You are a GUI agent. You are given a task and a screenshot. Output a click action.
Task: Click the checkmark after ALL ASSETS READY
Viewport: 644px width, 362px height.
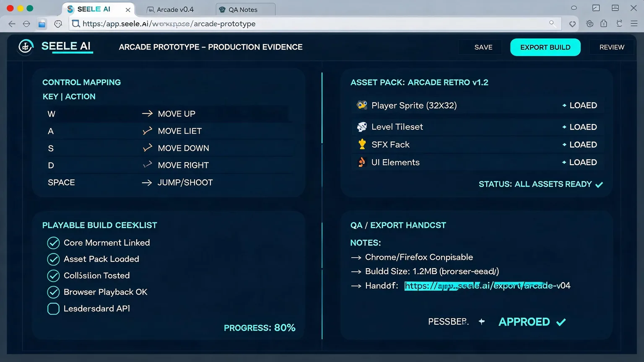coord(599,184)
